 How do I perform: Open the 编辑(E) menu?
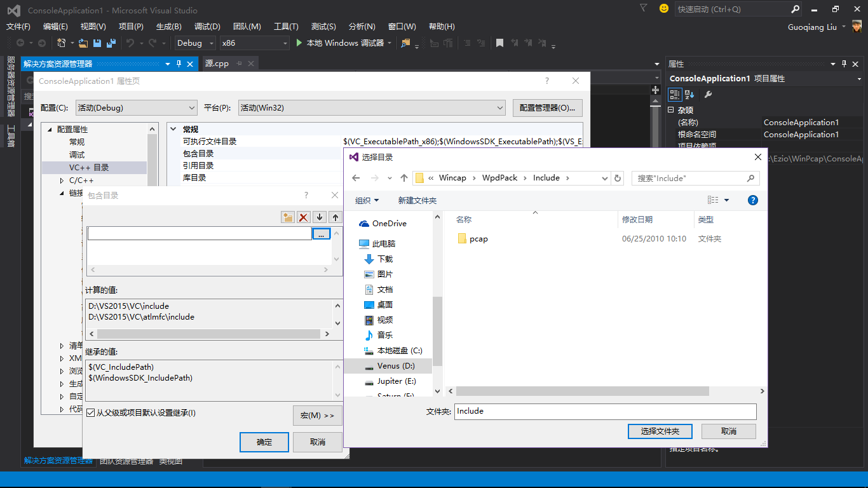55,27
